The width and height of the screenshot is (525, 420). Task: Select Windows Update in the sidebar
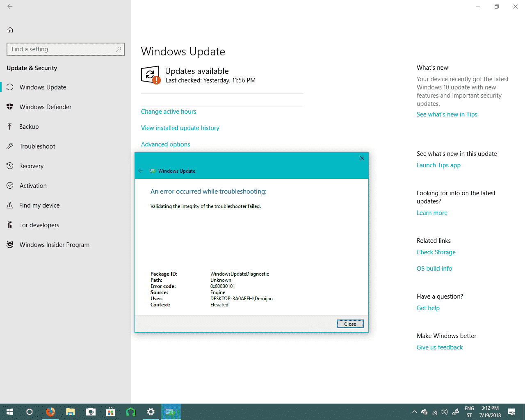pyautogui.click(x=66, y=87)
